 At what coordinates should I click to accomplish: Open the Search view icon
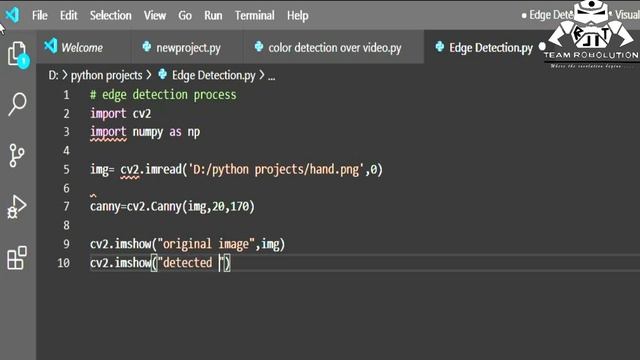point(17,104)
